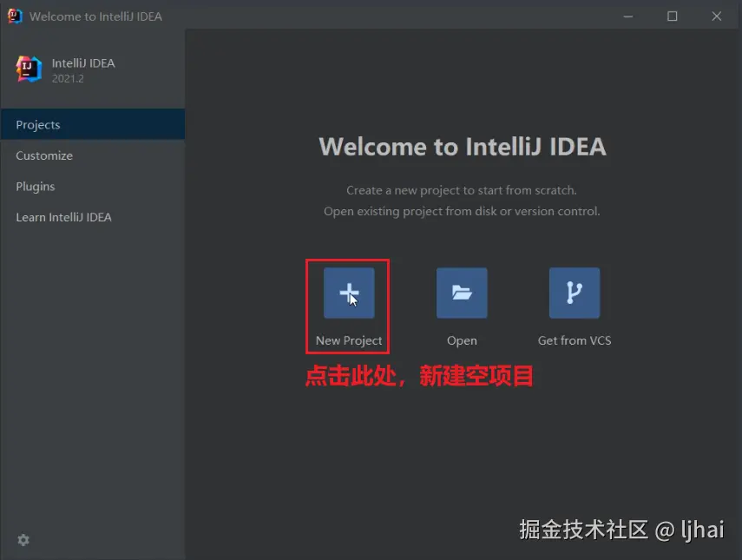This screenshot has height=560, width=742.
Task: Open the settings gear in the sidebar
Action: (x=23, y=540)
